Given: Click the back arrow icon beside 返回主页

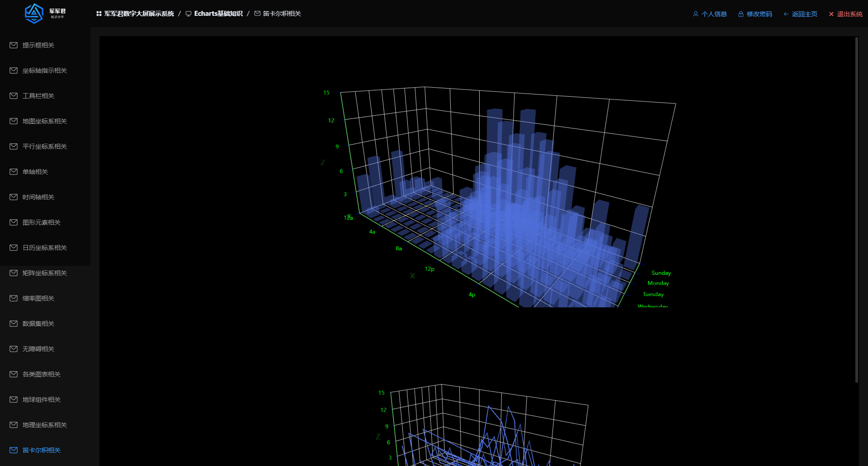Looking at the screenshot, I should coord(786,14).
